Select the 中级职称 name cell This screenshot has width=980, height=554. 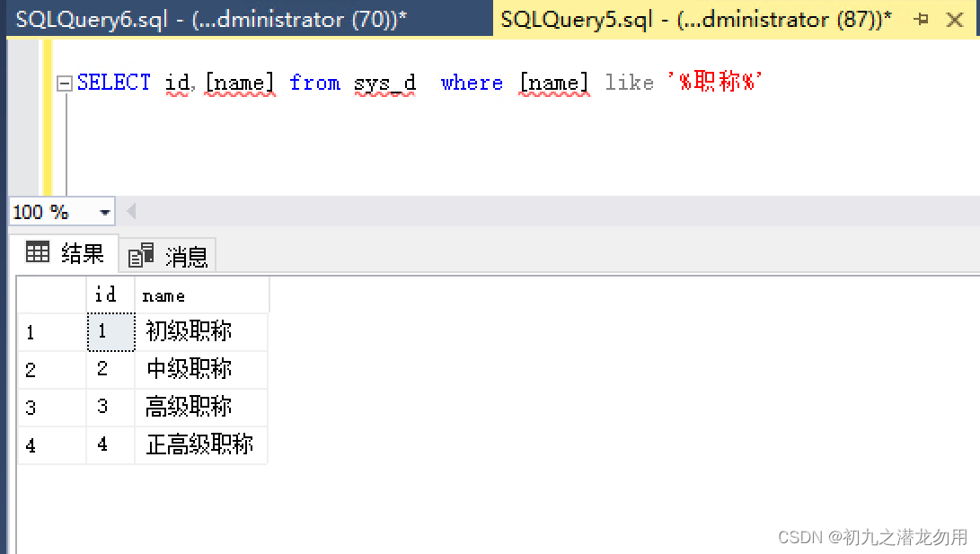click(201, 370)
